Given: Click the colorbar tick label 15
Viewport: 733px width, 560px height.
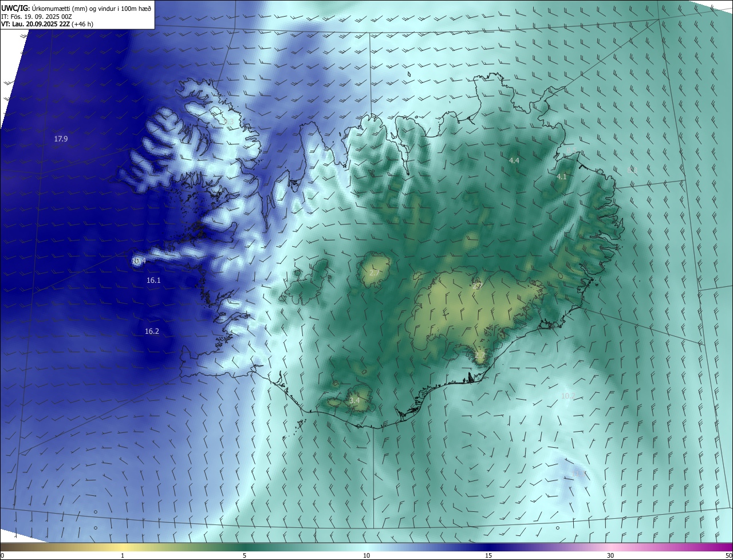Looking at the screenshot, I should point(488,555).
